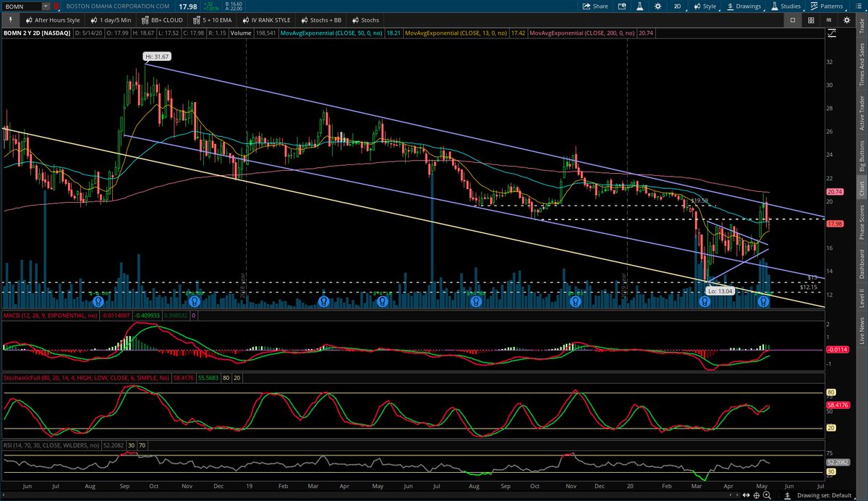Open the chart settings gear icon

[658, 6]
